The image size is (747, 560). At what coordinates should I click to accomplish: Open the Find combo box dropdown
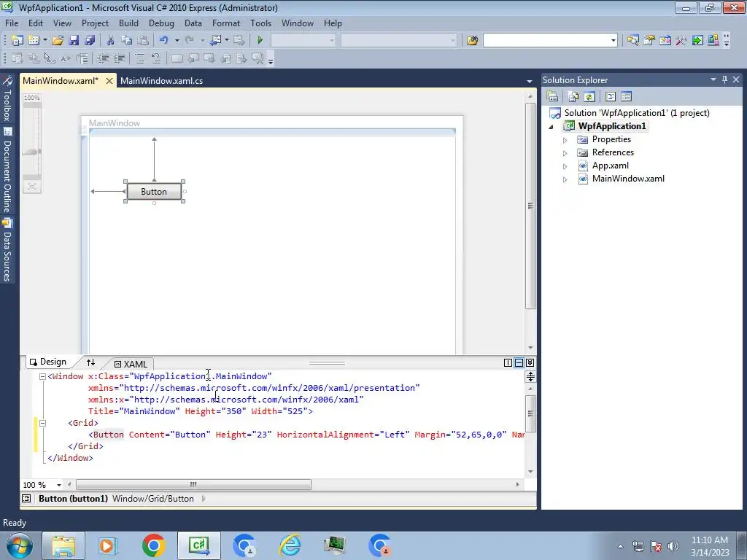coord(613,41)
